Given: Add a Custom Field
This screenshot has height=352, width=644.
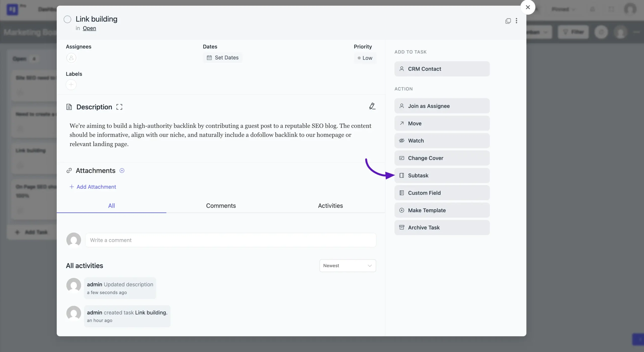Looking at the screenshot, I should (442, 193).
